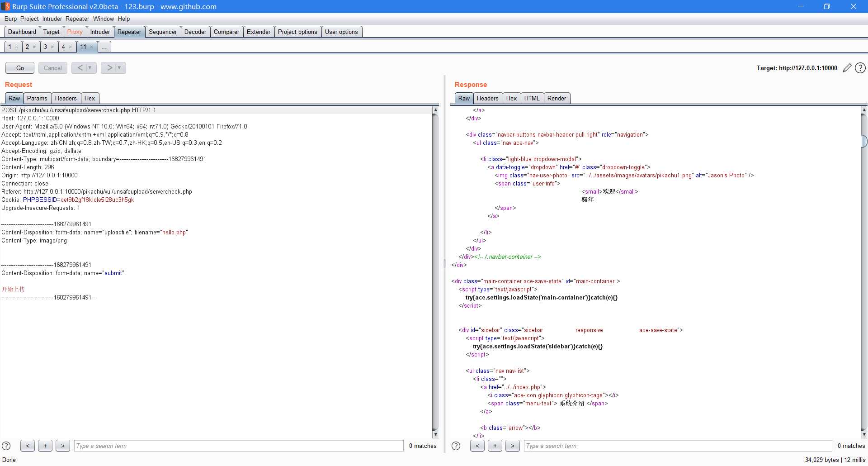This screenshot has width=868, height=466.
Task: Go forward to the next request in history
Action: 109,68
